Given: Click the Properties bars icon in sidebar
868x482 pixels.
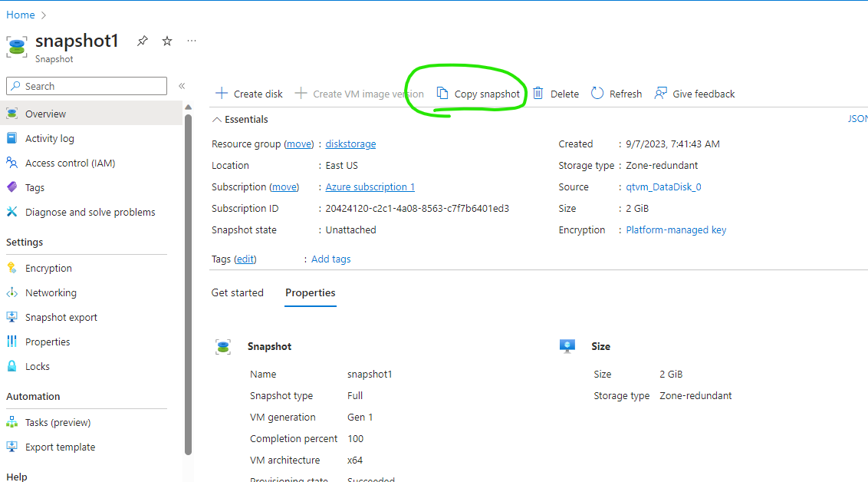Looking at the screenshot, I should (x=12, y=342).
